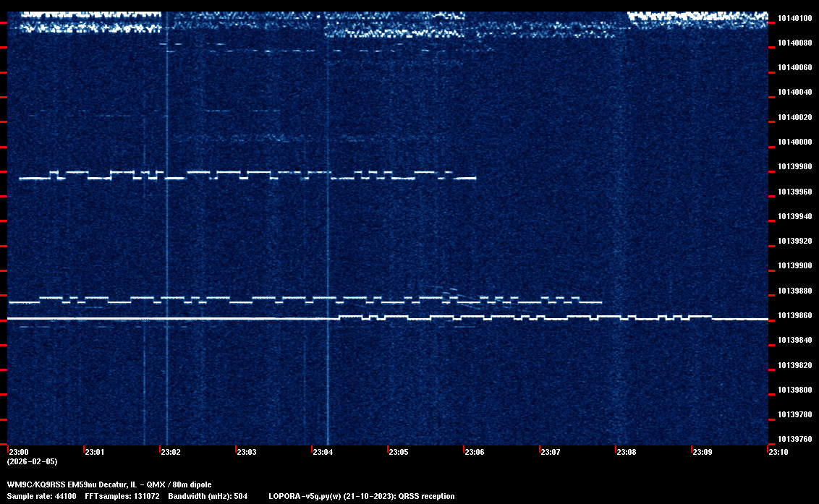This screenshot has width=819, height=504.
Task: Click the WM9C/KQ9RSS station info text
Action: [109, 484]
